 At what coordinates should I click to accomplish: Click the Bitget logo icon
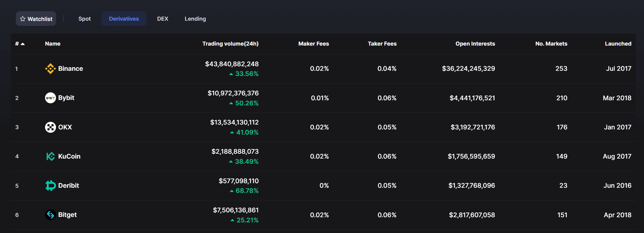point(51,215)
